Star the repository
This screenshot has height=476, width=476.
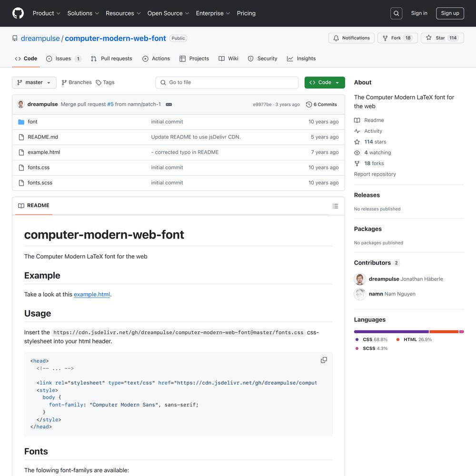(442, 38)
